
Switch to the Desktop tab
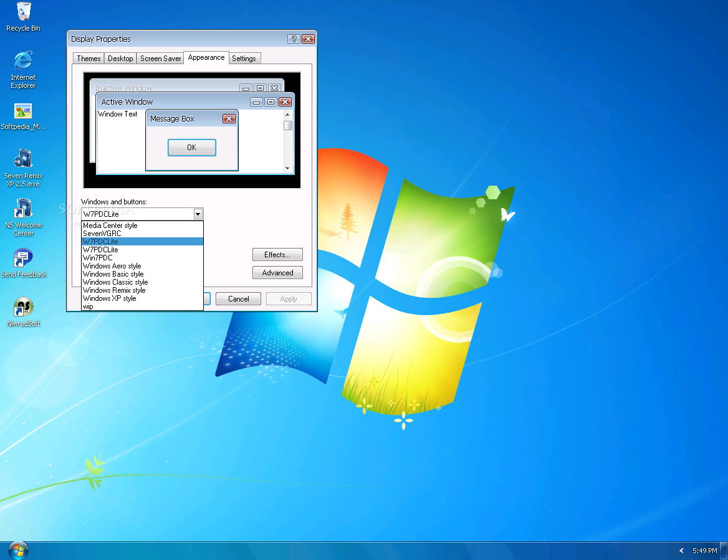[x=120, y=59]
